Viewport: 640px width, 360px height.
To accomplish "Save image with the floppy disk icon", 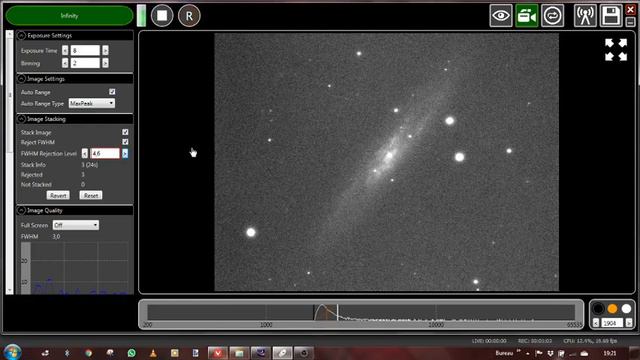I will [x=611, y=16].
